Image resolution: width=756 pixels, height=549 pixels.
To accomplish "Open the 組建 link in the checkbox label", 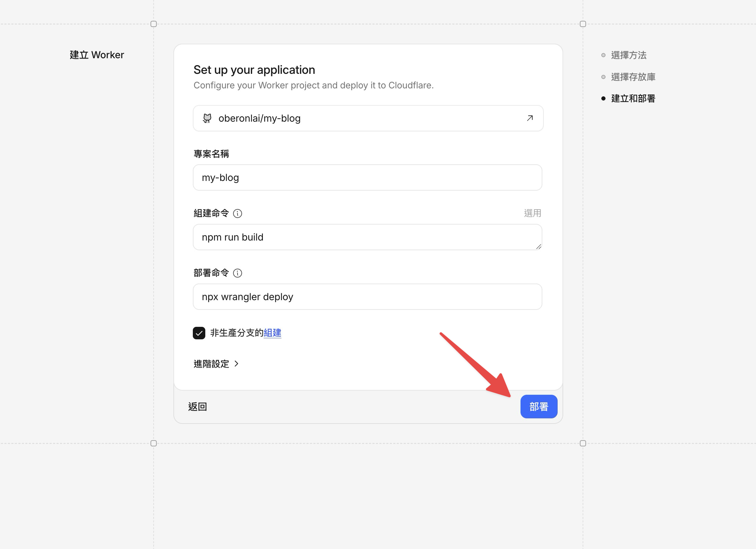I will coord(273,333).
